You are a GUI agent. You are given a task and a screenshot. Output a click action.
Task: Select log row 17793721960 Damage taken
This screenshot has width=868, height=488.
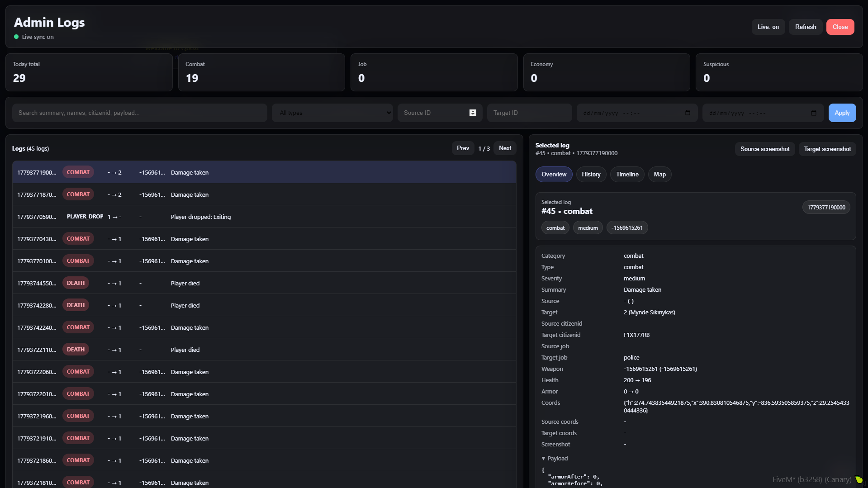264,416
